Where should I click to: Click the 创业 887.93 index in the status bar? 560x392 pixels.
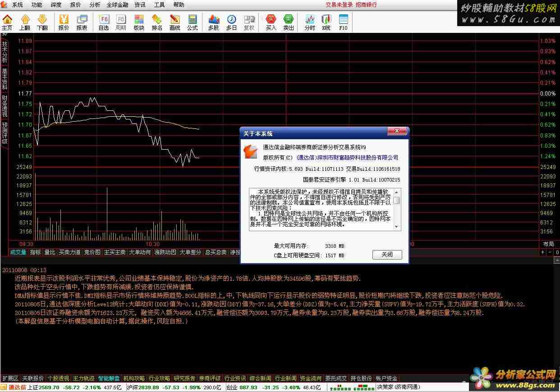[x=274, y=387]
